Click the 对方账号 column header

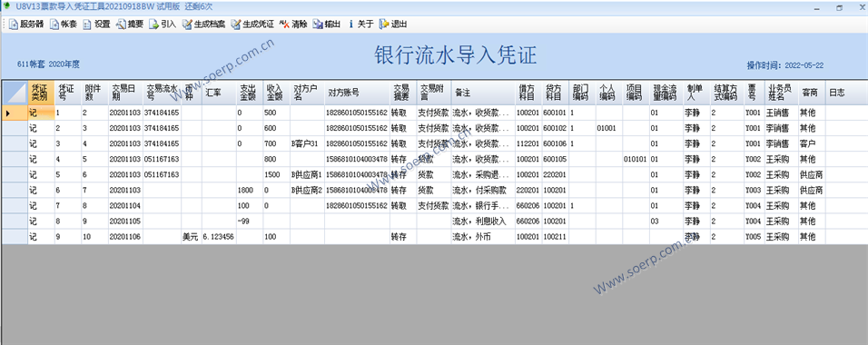tap(357, 93)
